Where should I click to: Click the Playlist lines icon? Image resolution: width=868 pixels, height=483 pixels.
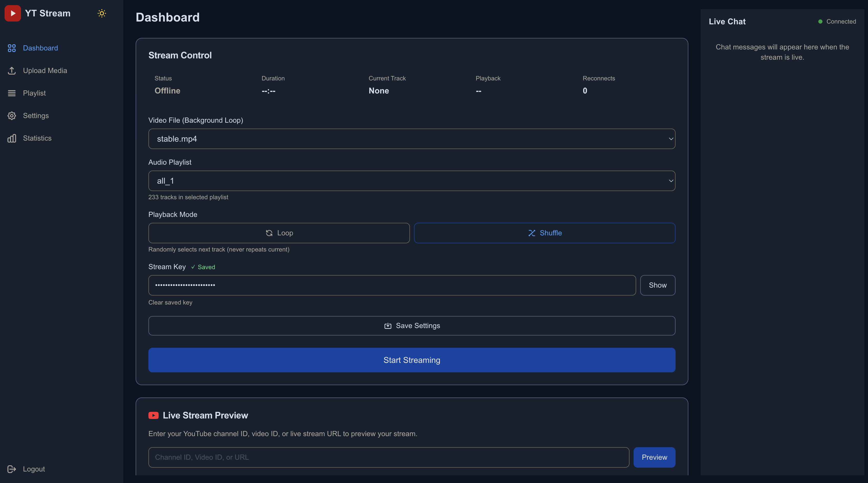point(12,93)
